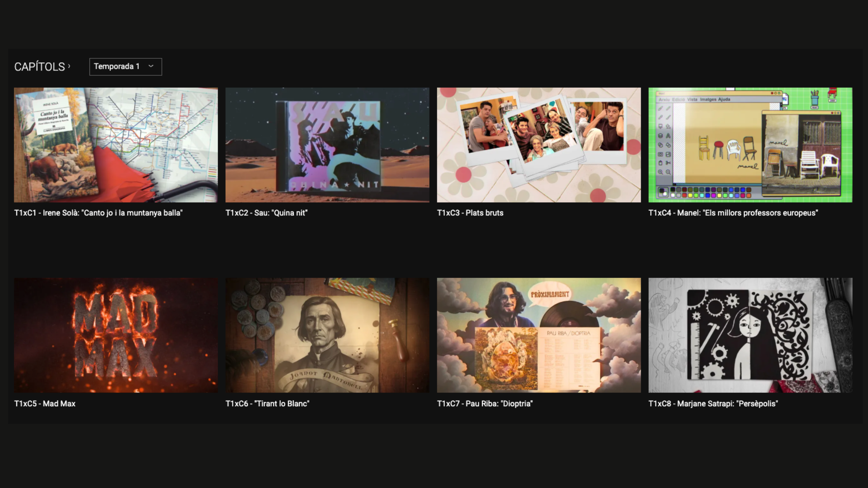Click the dropdown arrow inside Temporada 1 box
The width and height of the screenshot is (868, 488).
151,66
